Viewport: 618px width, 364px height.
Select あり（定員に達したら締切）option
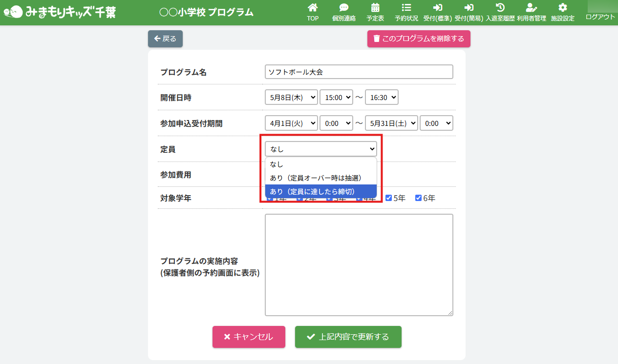tap(320, 191)
